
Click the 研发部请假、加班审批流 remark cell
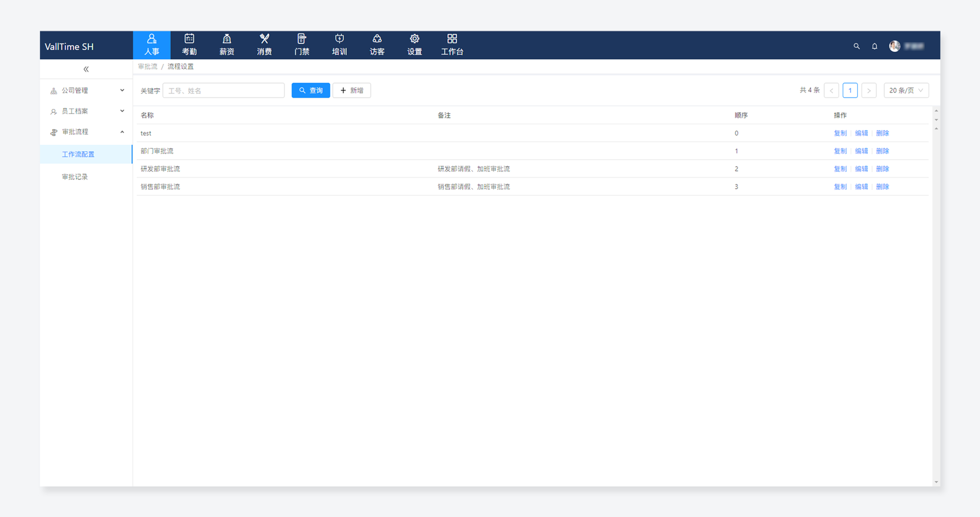pyautogui.click(x=474, y=169)
